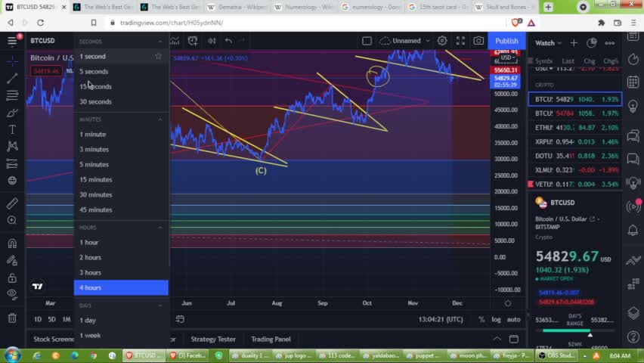Viewport: 644px width, 363px height.
Task: Toggle magnet mode in the left toolbar
Action: (x=12, y=244)
